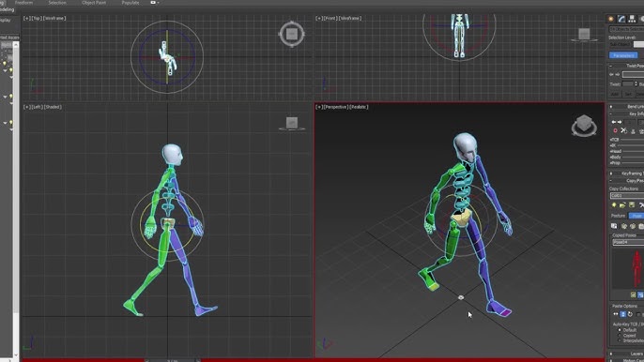The image size is (644, 362).
Task: Open the Copied Poses name dropdown
Action: pyautogui.click(x=628, y=242)
